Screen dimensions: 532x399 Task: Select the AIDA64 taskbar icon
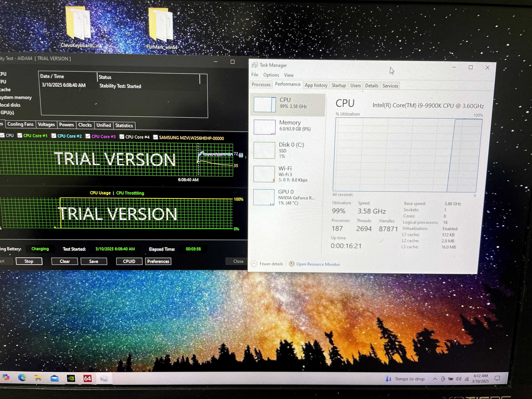[x=87, y=379]
